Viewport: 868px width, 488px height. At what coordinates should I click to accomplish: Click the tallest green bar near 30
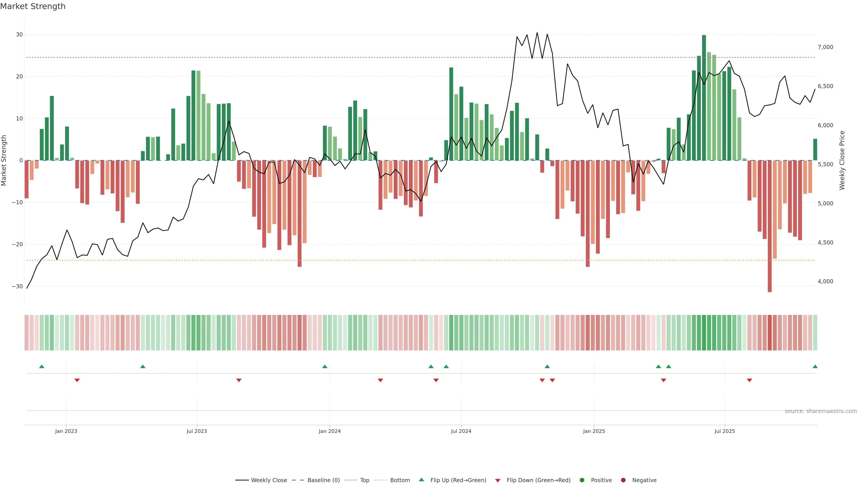[x=704, y=98]
